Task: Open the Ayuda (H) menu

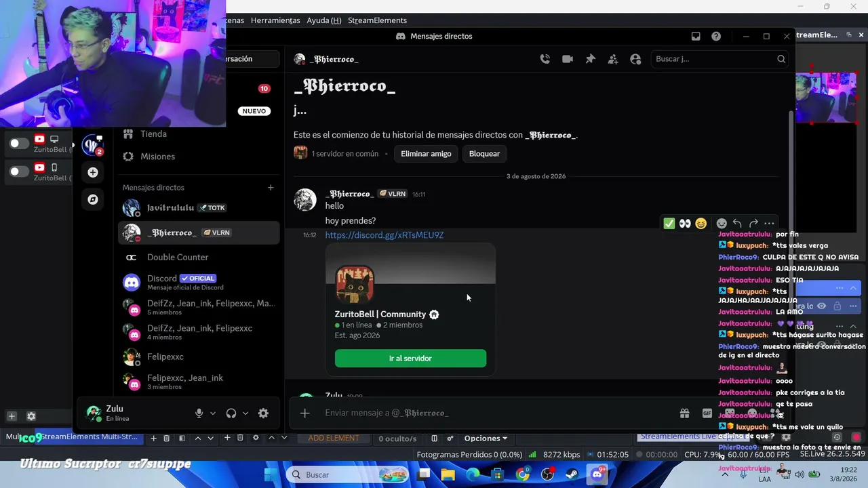Action: 324,20
